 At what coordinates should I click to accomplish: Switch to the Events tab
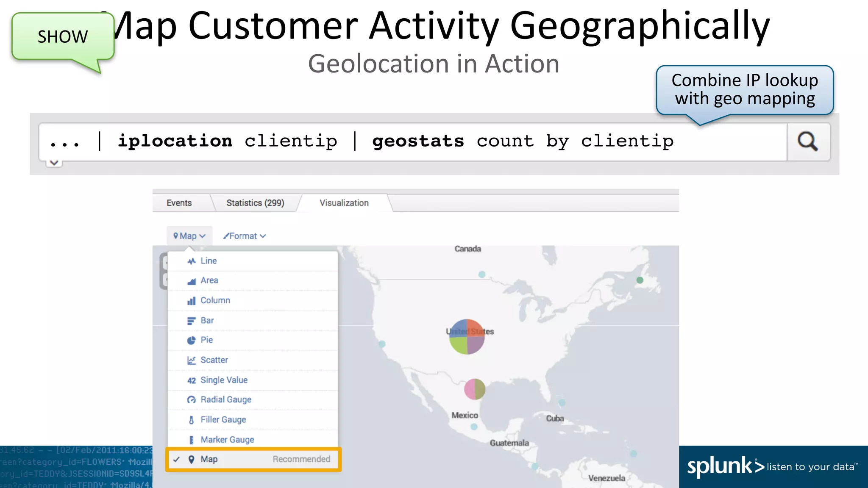click(179, 203)
